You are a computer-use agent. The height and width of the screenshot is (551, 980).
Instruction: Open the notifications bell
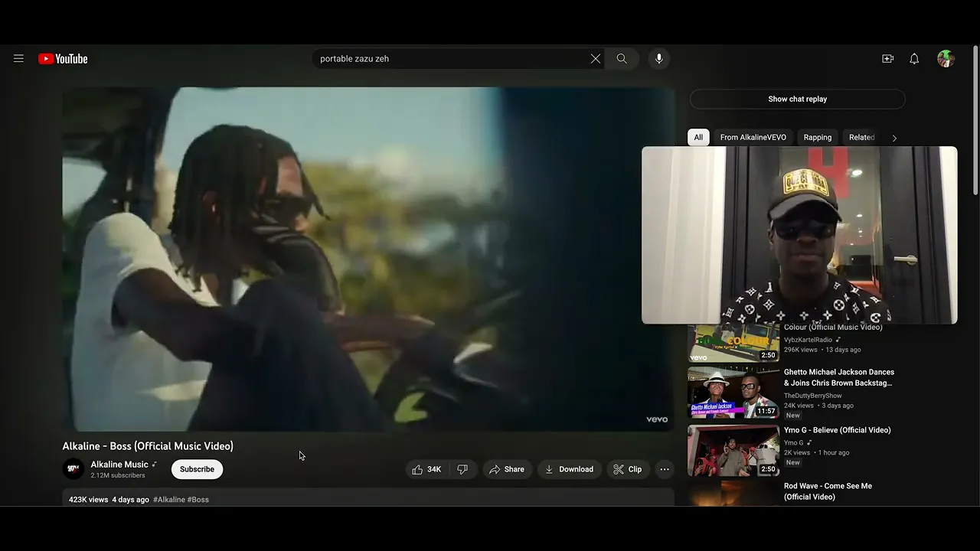(914, 59)
